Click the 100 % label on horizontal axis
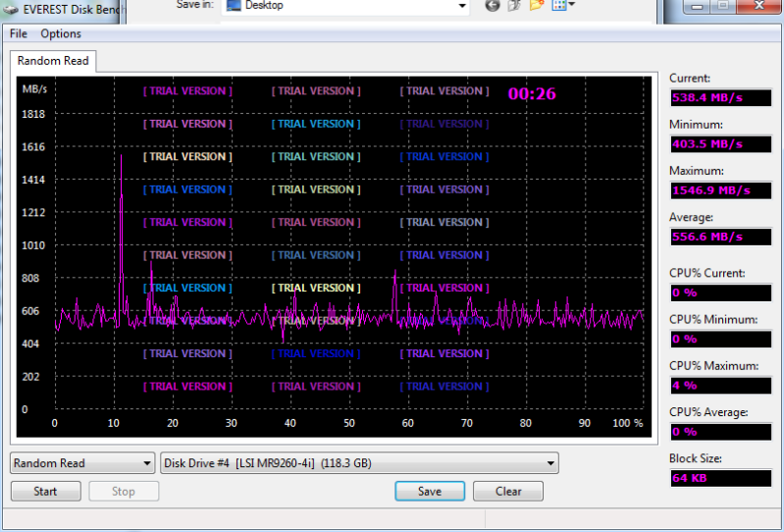The width and height of the screenshot is (784, 532). [x=628, y=423]
